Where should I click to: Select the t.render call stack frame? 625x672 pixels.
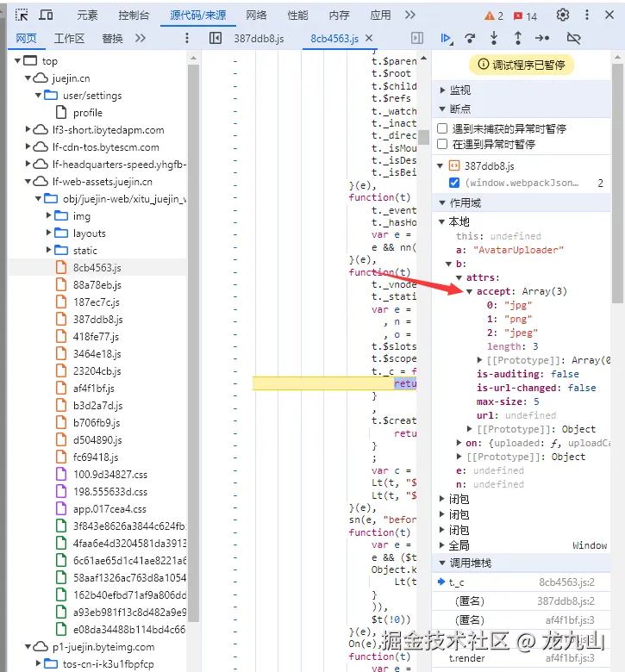point(521,658)
